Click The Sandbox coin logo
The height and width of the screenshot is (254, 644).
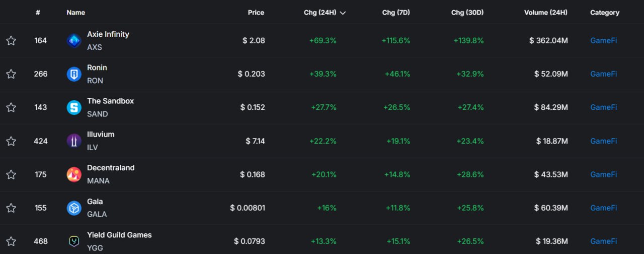[x=74, y=107]
